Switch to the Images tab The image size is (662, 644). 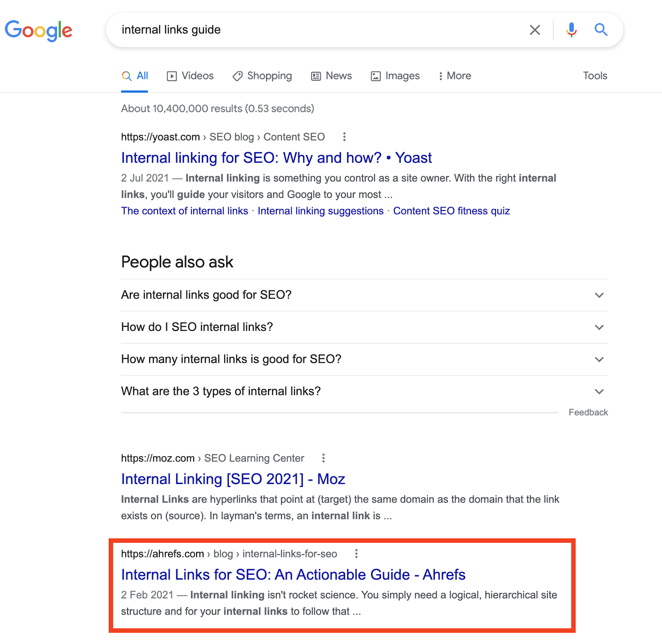click(x=395, y=76)
